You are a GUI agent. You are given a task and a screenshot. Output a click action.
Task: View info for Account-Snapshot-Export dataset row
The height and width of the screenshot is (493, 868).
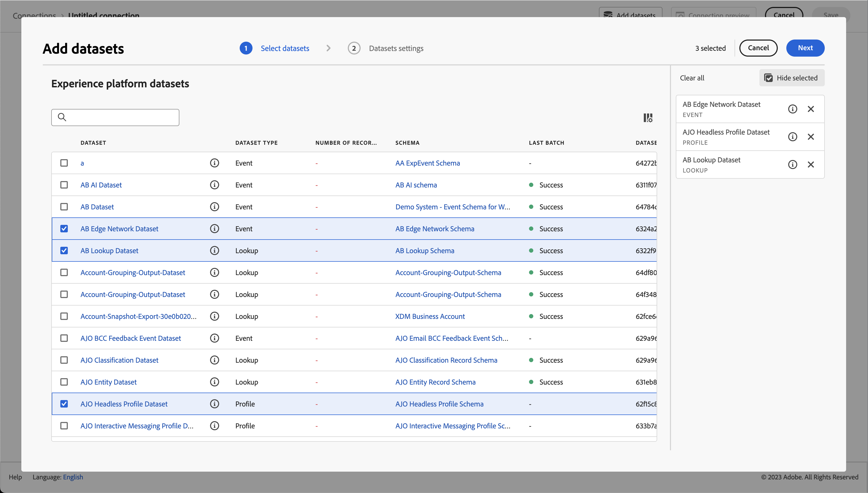[x=214, y=316]
